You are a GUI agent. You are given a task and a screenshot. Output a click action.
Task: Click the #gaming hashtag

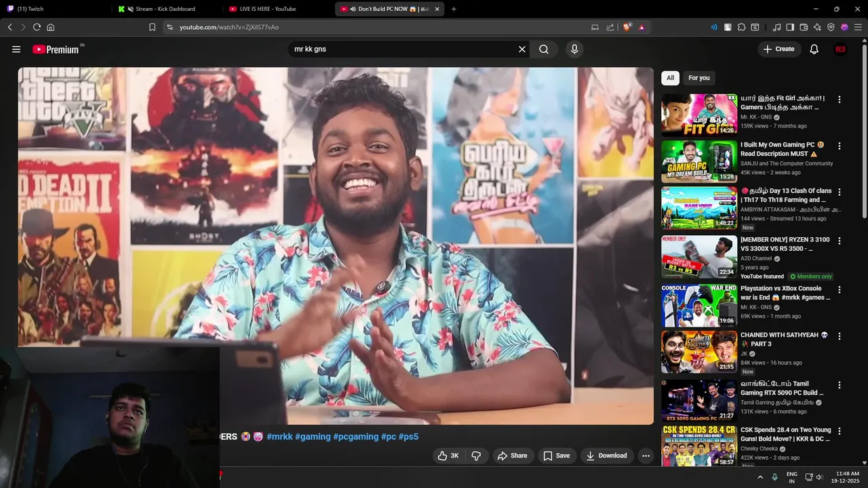(313, 437)
